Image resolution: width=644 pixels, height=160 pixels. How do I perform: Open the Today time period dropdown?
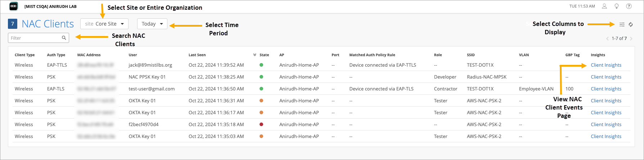point(152,24)
